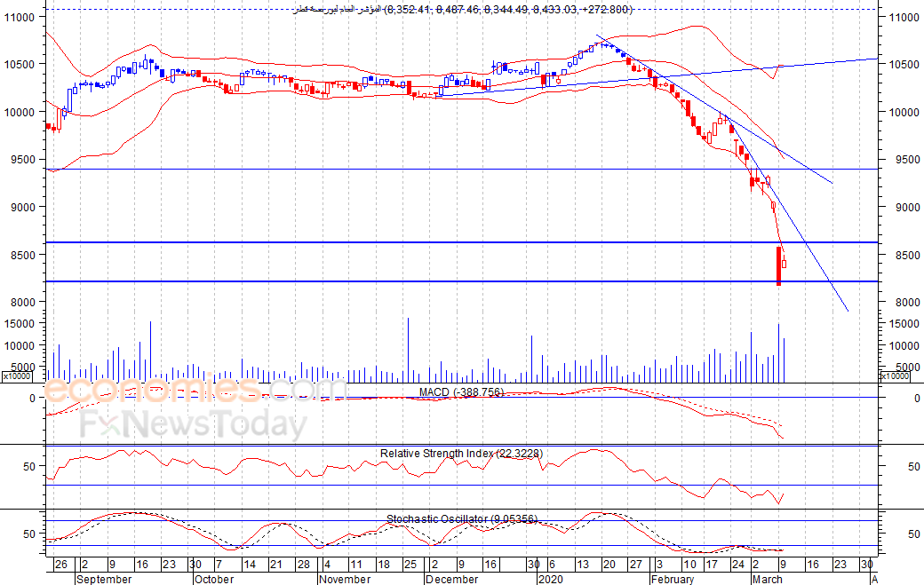Click the MACD indicator label
This screenshot has width=924, height=585.
click(461, 392)
